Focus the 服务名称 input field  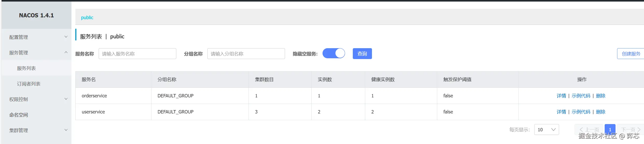(x=137, y=54)
